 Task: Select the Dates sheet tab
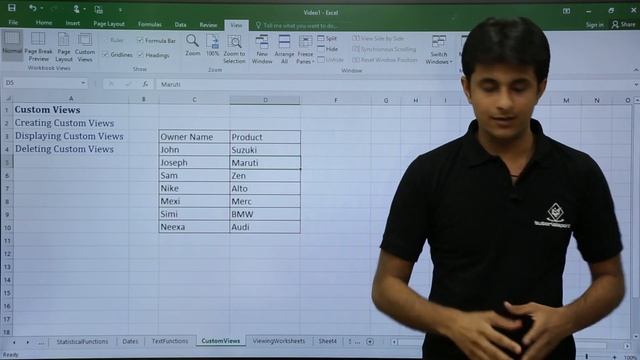(x=130, y=341)
